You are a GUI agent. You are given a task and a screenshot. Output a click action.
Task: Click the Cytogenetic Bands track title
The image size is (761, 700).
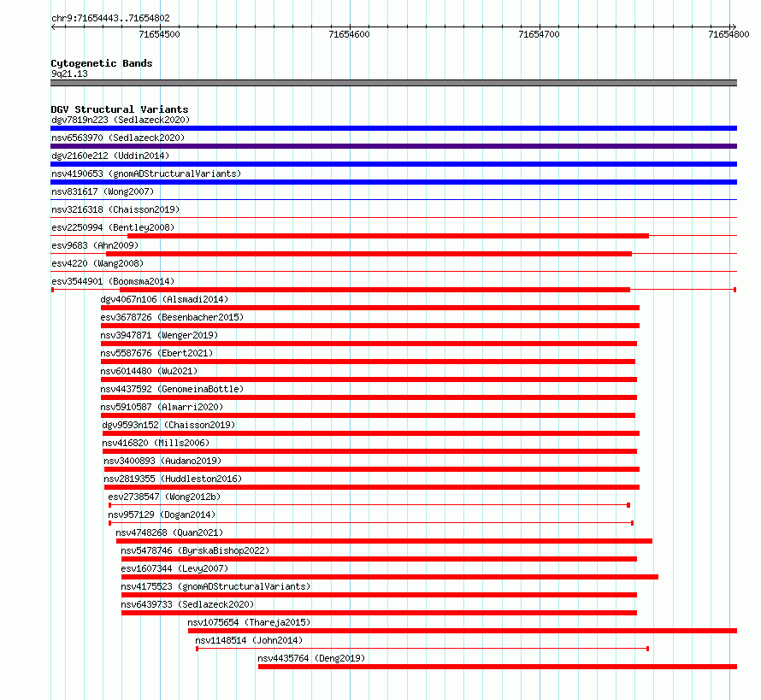coord(102,63)
